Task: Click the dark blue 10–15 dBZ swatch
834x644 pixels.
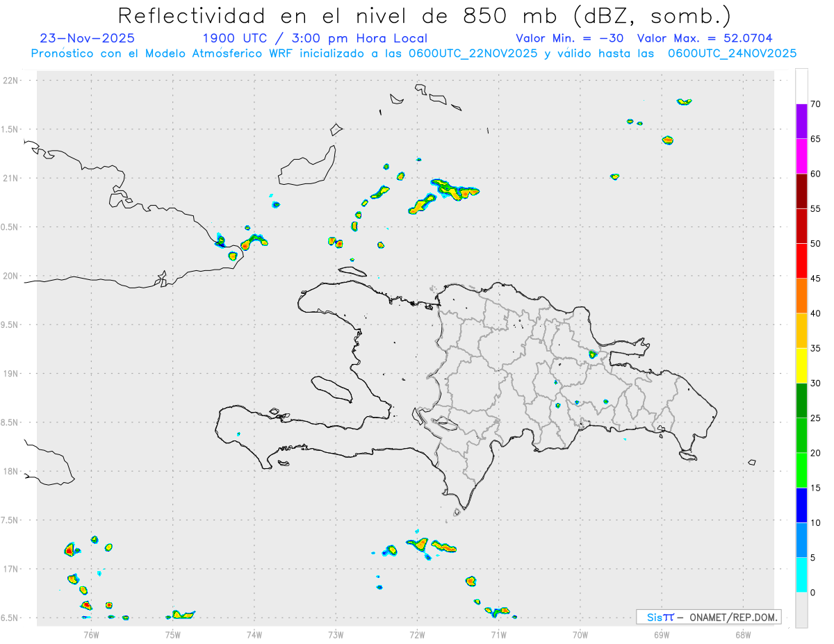Action: (x=801, y=505)
